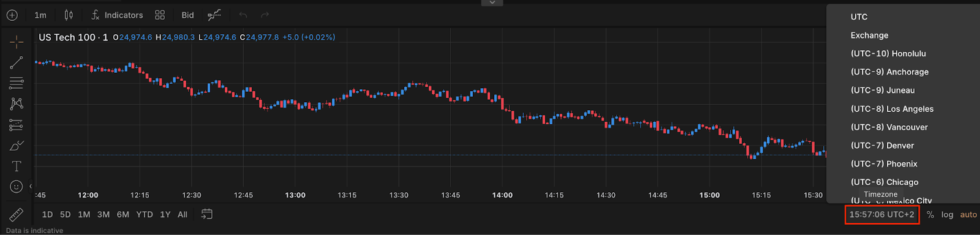Screen dimensions: 980x235
Task: Open the emoji icons tool
Action: tap(17, 187)
